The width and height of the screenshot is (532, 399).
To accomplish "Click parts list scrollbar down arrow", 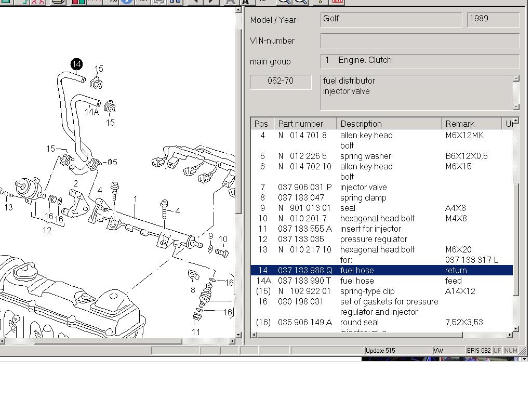I will 516,328.
